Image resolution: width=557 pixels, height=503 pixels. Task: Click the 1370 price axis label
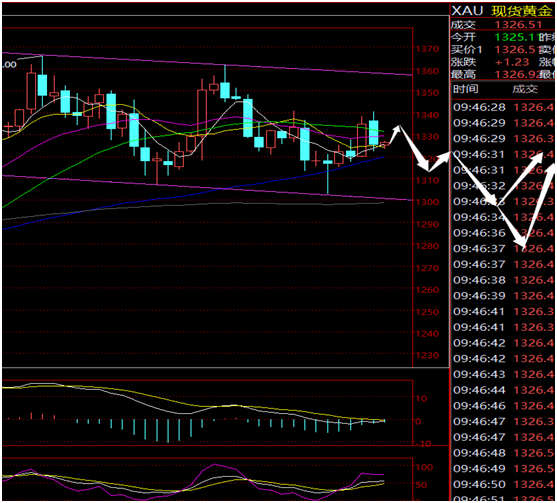tap(427, 49)
